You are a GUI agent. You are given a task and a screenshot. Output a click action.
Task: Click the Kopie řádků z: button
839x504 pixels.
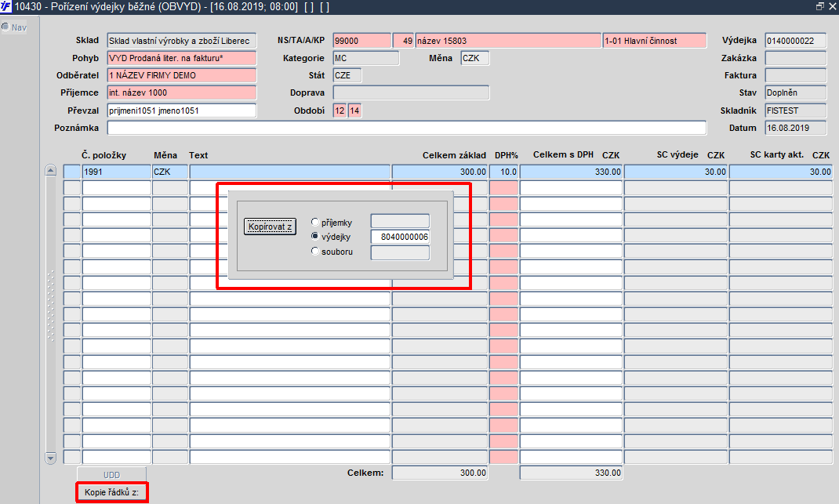[112, 492]
